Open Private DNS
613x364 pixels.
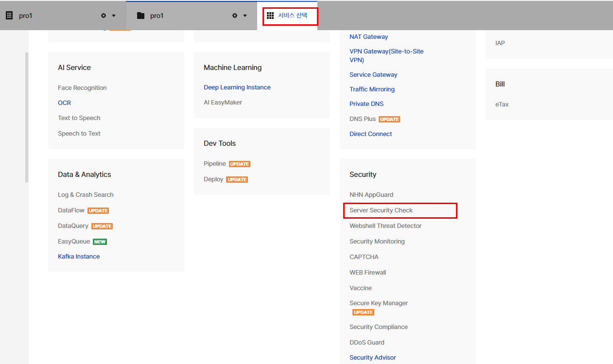click(367, 104)
